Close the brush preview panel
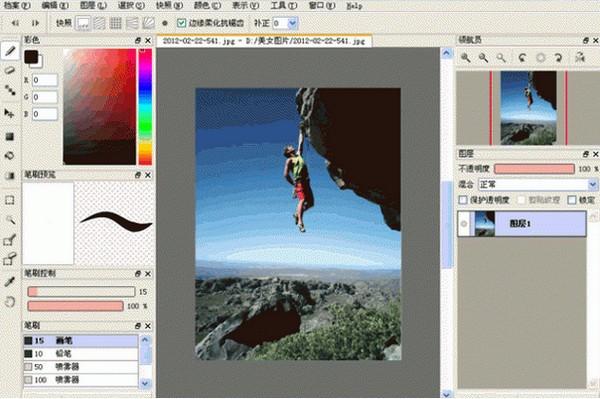This screenshot has width=600, height=399. 148,175
